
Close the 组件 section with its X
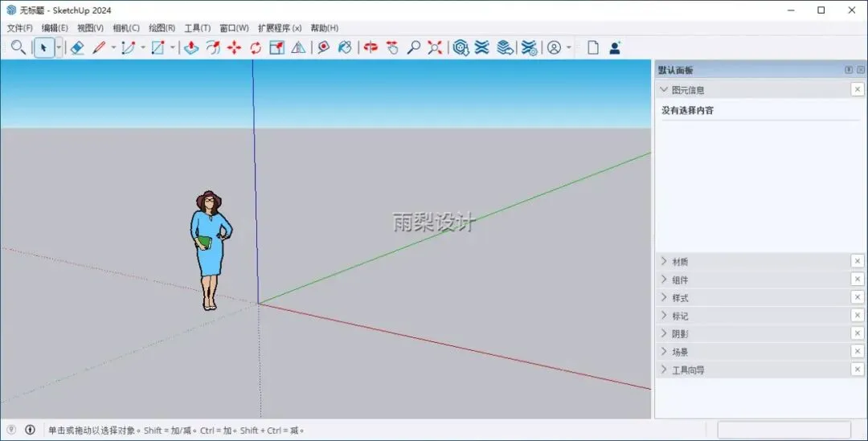pyautogui.click(x=858, y=279)
